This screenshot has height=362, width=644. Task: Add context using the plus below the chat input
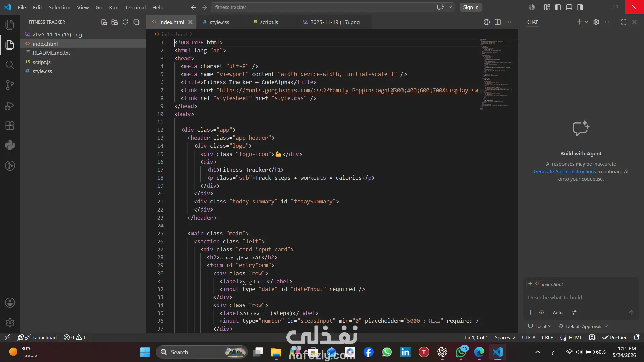tap(531, 312)
